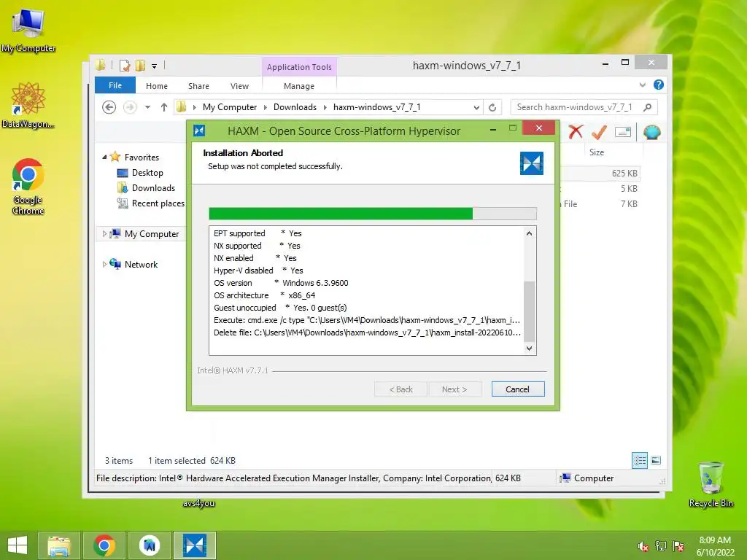Image resolution: width=747 pixels, height=560 pixels.
Task: Open recent locations dropdown arrow
Action: point(147,107)
